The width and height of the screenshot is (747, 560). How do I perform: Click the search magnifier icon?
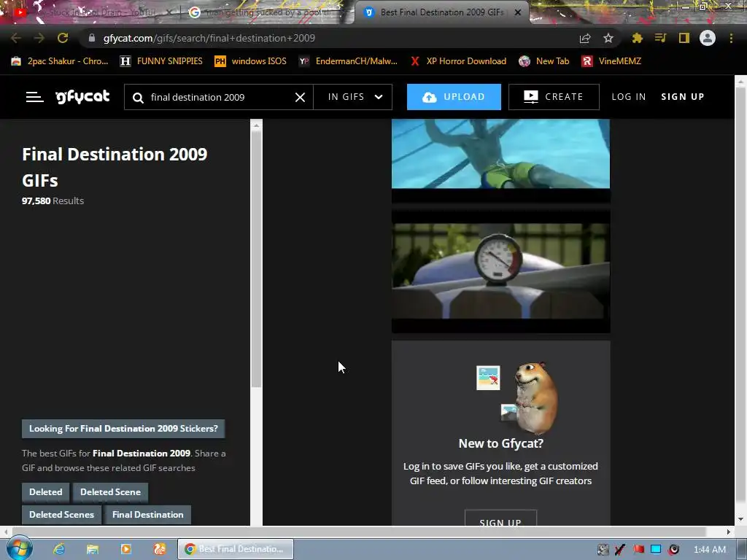138,98
